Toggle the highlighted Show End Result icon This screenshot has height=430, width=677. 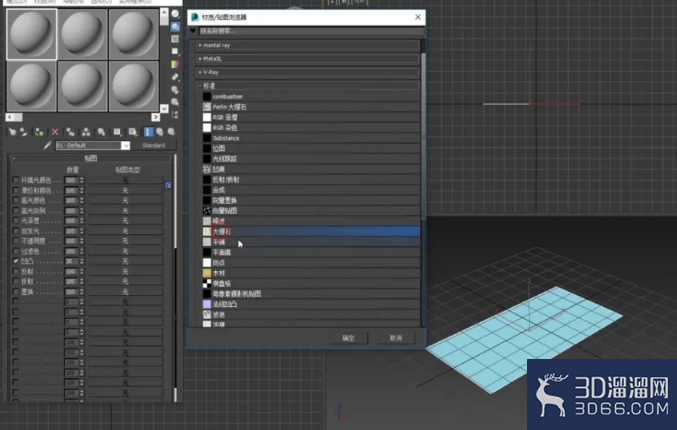click(148, 132)
